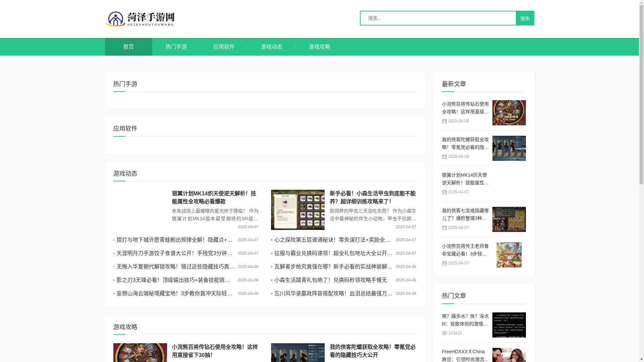Open 影之刃3无锋必看 article
644x362 pixels.
point(173,280)
